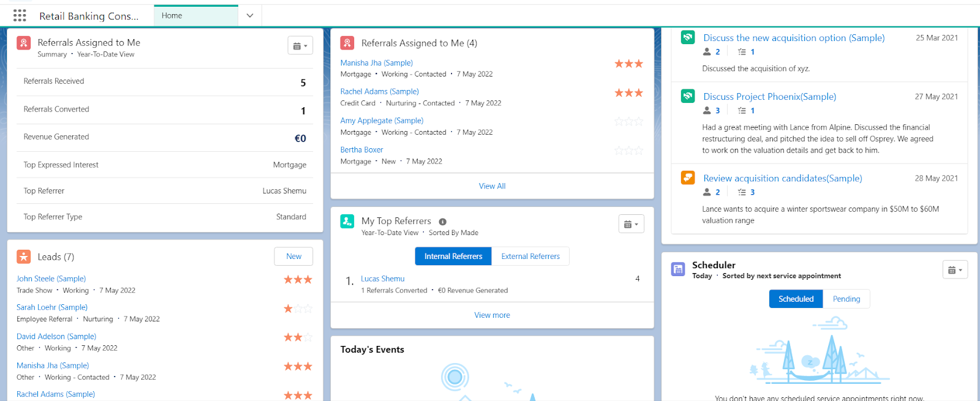Select the Home navigation tab
The height and width of the screenshot is (401, 980).
(196, 15)
